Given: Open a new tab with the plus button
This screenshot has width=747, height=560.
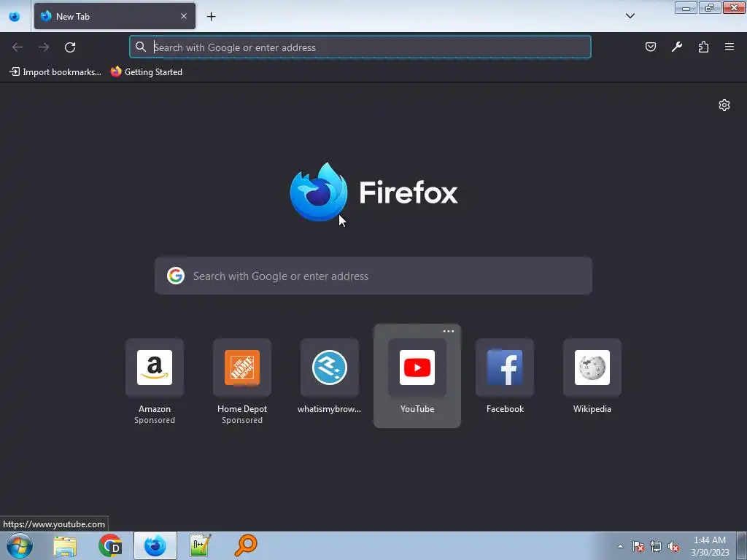Looking at the screenshot, I should tap(211, 16).
